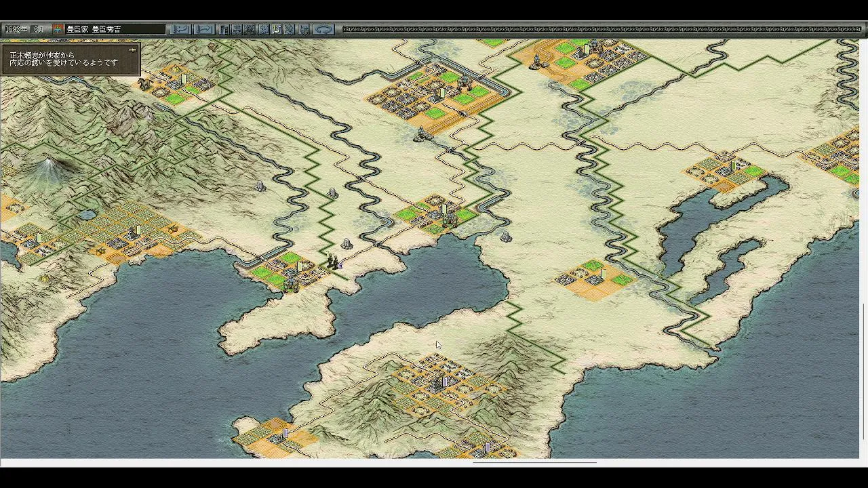Click the vertical map scrollbar thumb
This screenshot has height=488, width=868.
(x=863, y=371)
